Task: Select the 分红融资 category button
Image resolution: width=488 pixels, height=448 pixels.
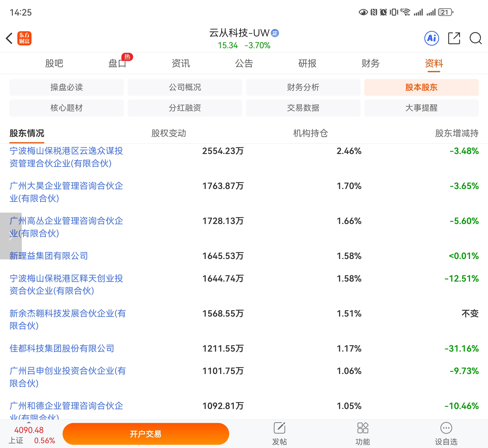Action: [185, 108]
